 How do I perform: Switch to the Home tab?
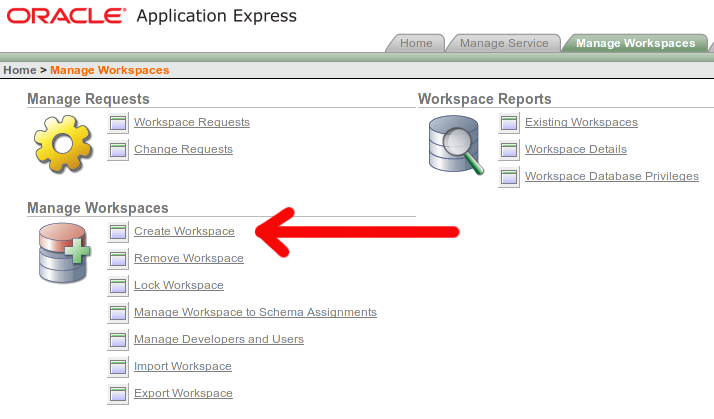[416, 43]
